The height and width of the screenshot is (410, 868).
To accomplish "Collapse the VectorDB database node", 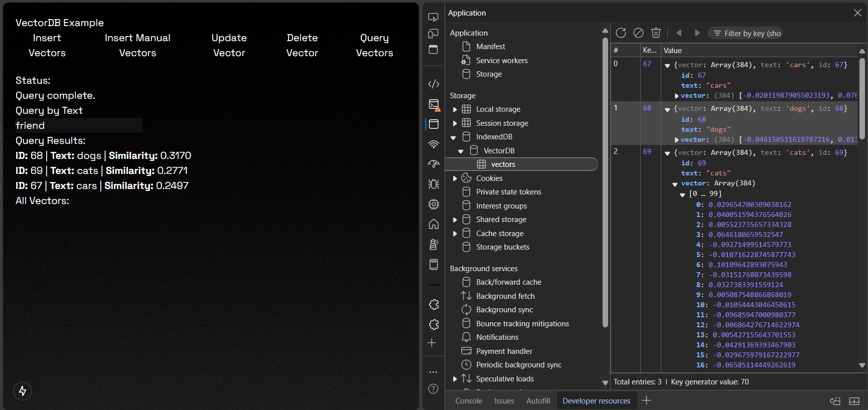I will coord(461,151).
